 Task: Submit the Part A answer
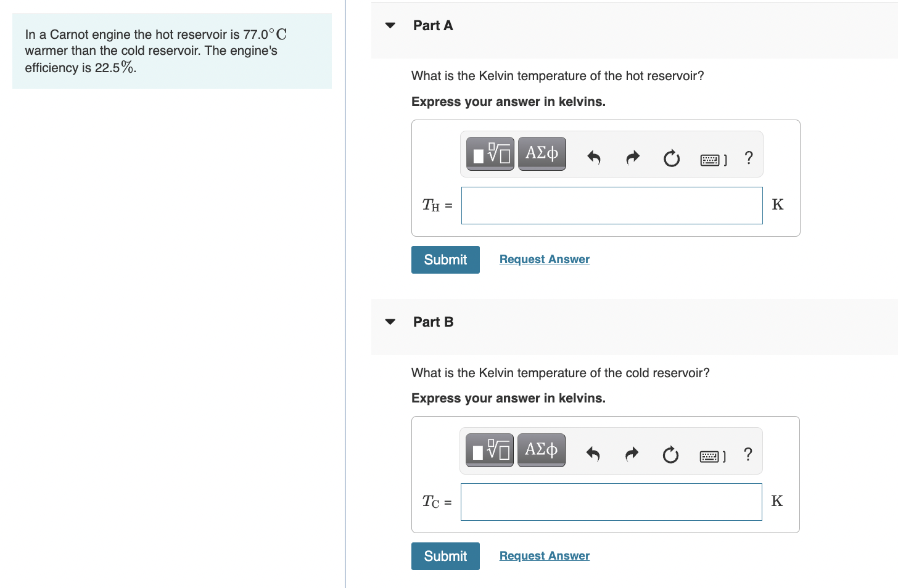pyautogui.click(x=445, y=259)
